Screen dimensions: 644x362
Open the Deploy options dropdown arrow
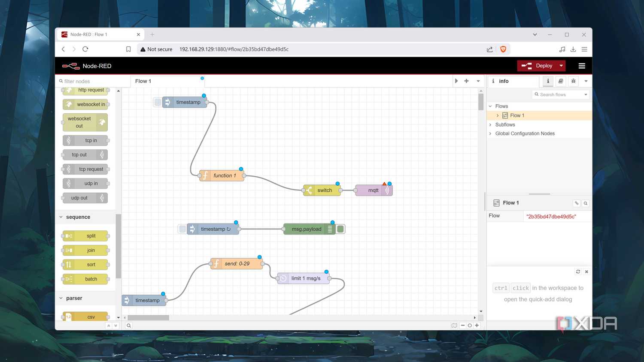[x=561, y=66]
